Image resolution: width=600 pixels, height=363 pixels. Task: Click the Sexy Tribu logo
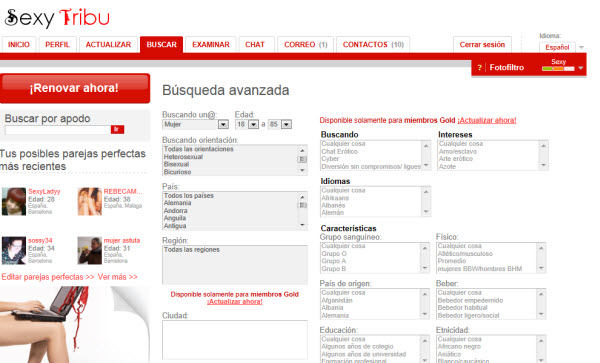pyautogui.click(x=57, y=18)
